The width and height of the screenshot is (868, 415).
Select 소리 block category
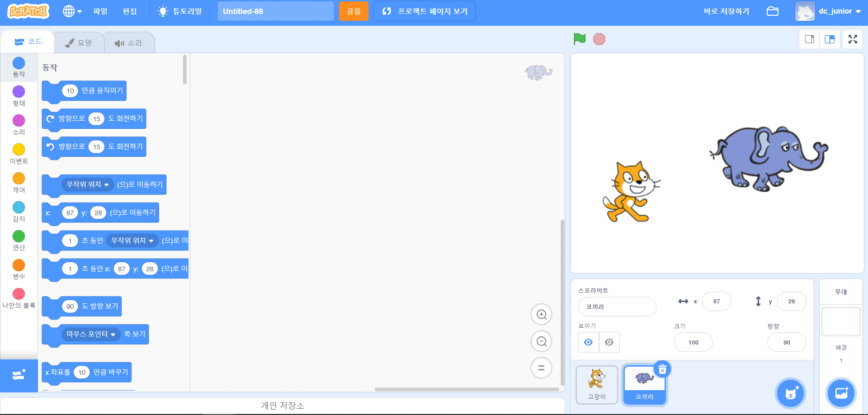[x=19, y=125]
